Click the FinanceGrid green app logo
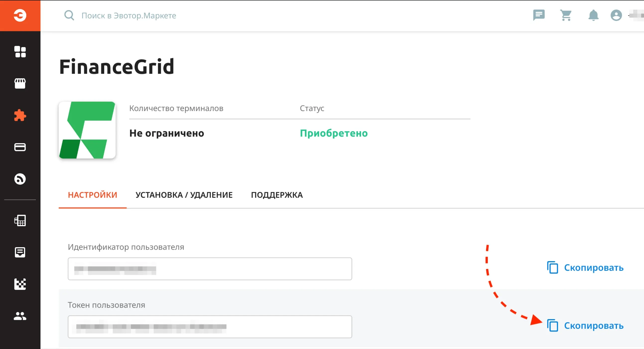 (x=87, y=130)
